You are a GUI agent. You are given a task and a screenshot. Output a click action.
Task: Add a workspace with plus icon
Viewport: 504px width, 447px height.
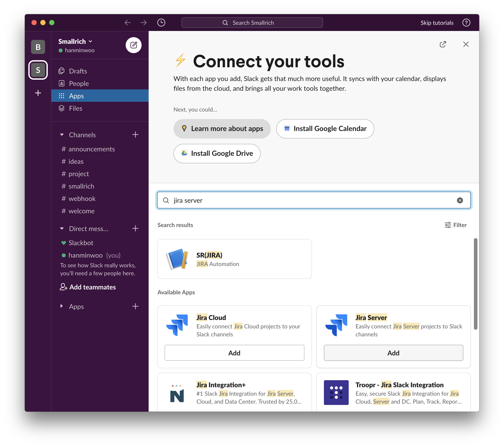(38, 93)
